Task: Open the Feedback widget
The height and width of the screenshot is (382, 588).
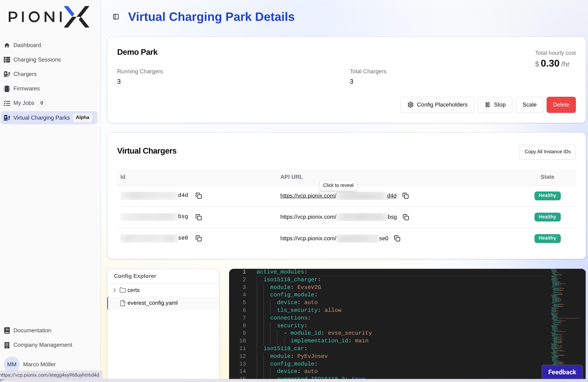Action: click(562, 372)
